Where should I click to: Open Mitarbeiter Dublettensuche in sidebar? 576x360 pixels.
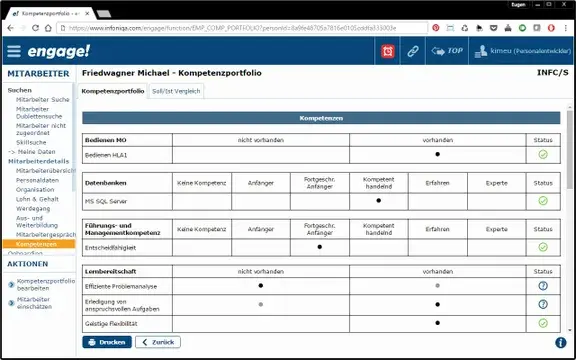pos(39,113)
